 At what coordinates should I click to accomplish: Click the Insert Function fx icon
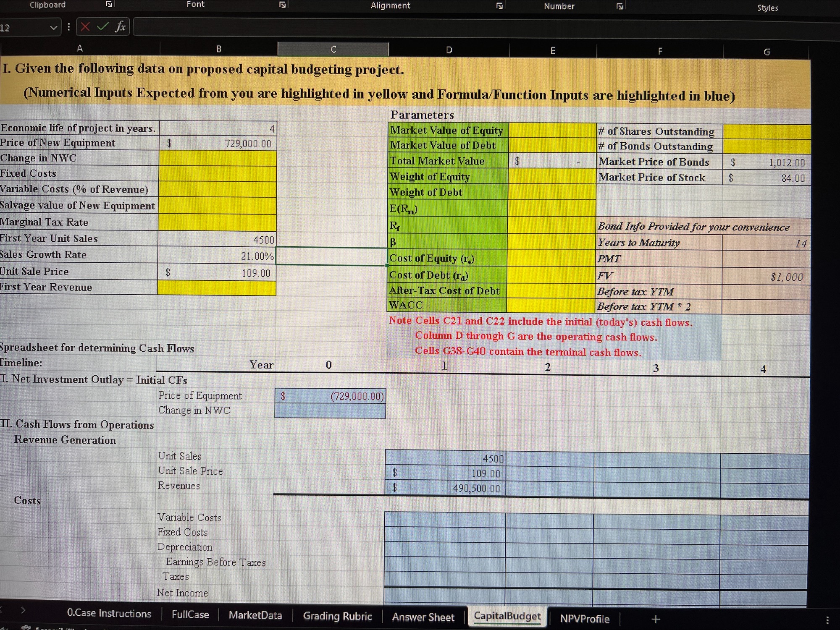point(121,27)
